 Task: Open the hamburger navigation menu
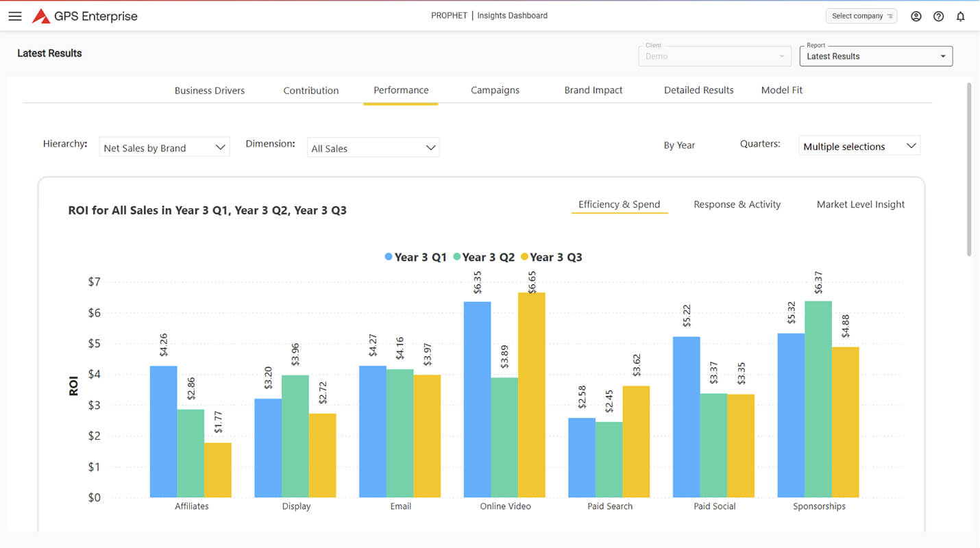14,16
